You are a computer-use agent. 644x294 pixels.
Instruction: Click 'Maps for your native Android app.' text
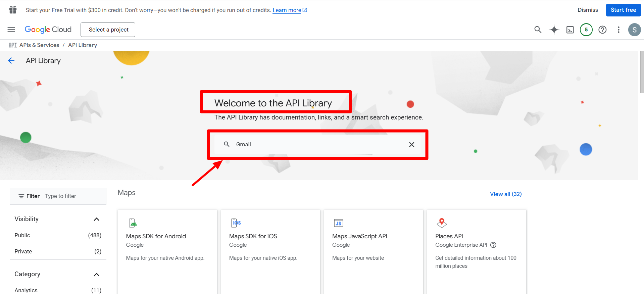click(165, 258)
